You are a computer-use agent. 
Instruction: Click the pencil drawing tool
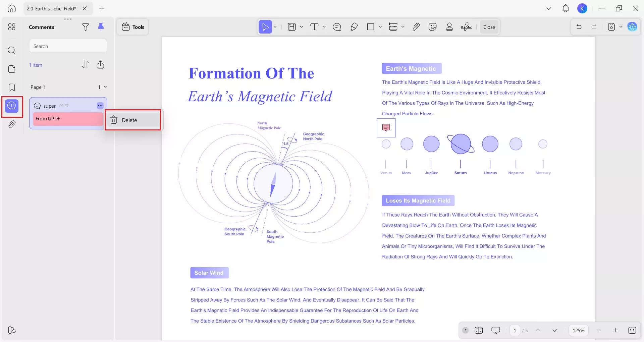354,27
